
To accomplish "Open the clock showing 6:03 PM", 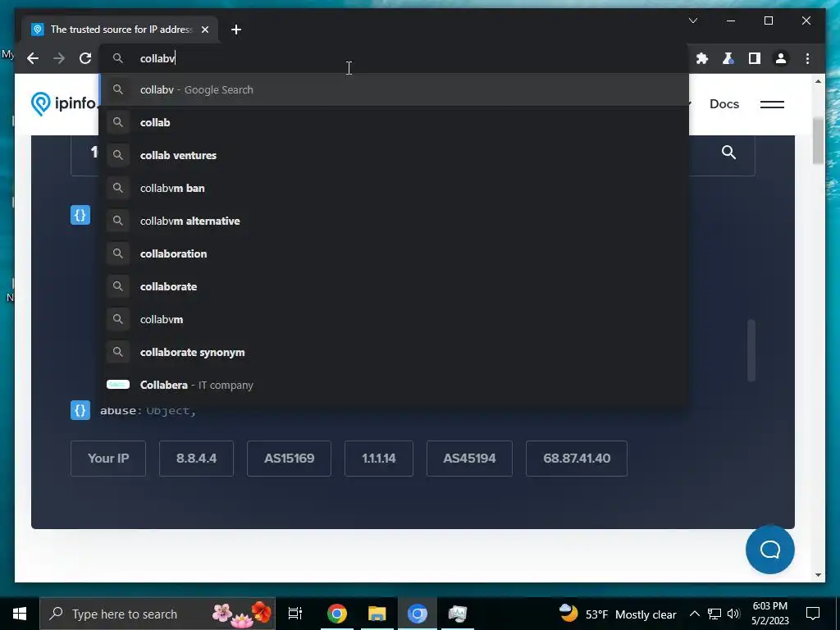I will coord(769,614).
